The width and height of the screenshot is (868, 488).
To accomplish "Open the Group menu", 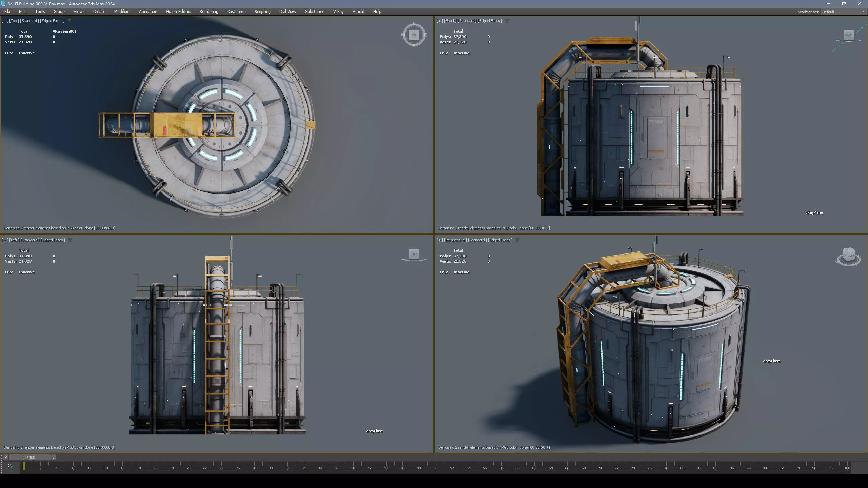I will (59, 12).
